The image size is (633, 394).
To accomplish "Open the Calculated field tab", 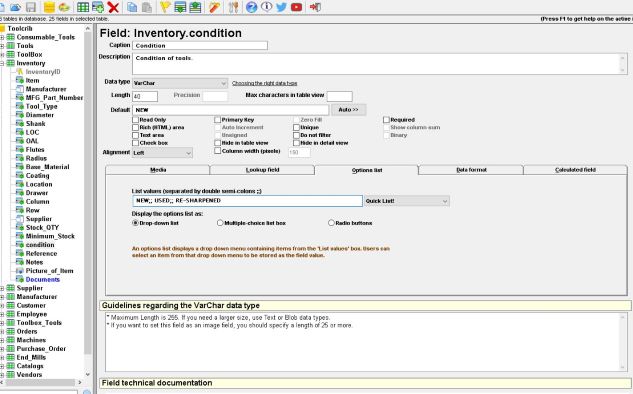I will 575,170.
